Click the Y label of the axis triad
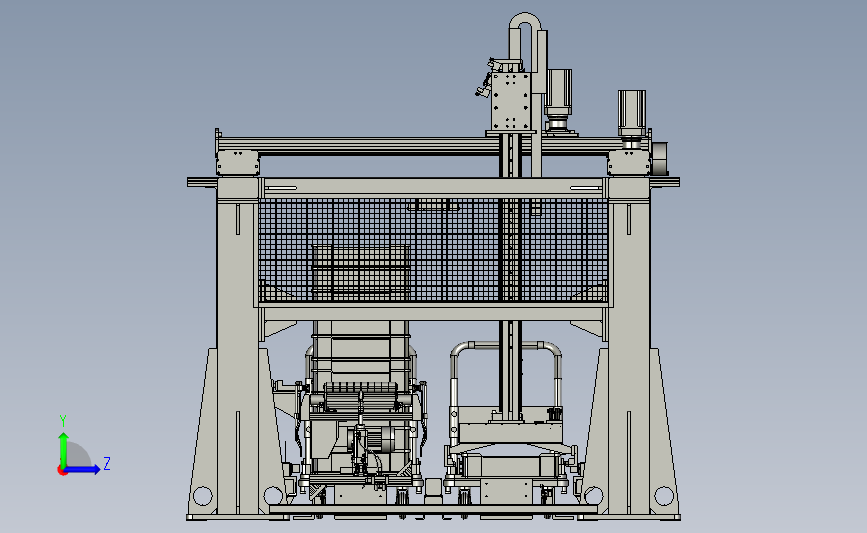The width and height of the screenshot is (867, 533). coord(63,421)
